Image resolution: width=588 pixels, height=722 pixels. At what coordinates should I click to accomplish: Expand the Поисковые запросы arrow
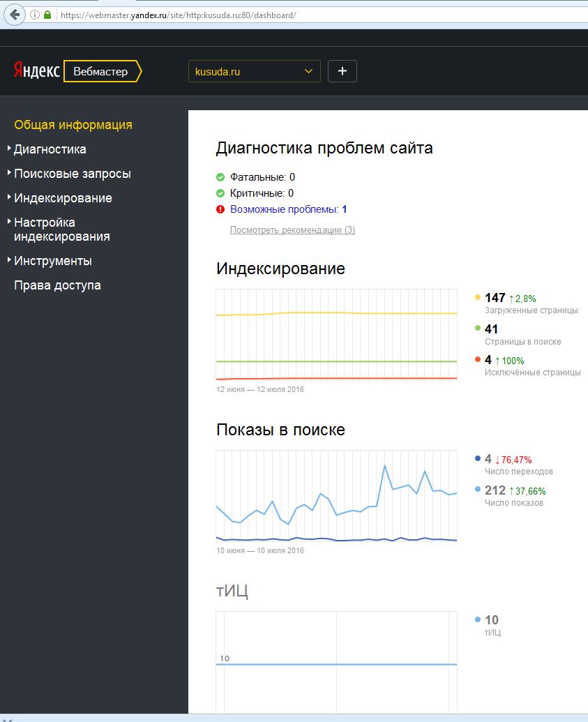(x=9, y=173)
